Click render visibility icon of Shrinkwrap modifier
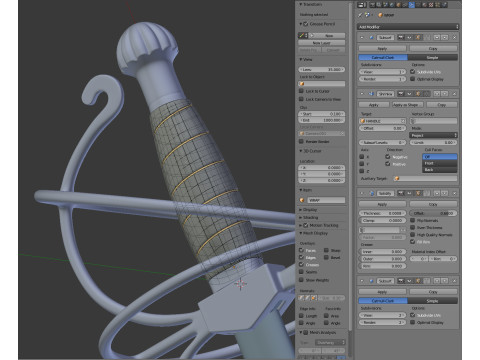Screen dimensions: 480x360 coord(401,94)
